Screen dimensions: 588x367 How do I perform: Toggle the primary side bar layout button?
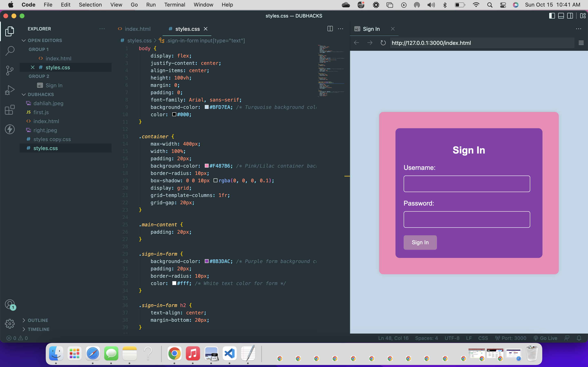[x=552, y=16]
